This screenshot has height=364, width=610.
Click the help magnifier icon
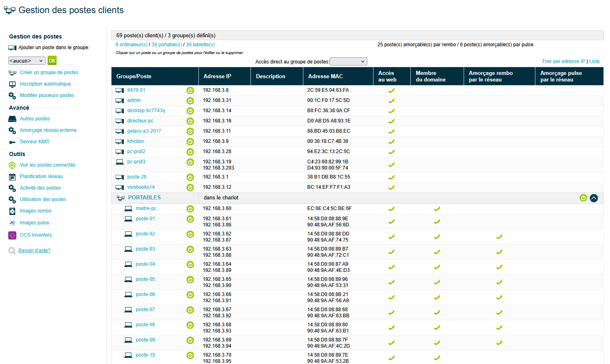[12, 251]
